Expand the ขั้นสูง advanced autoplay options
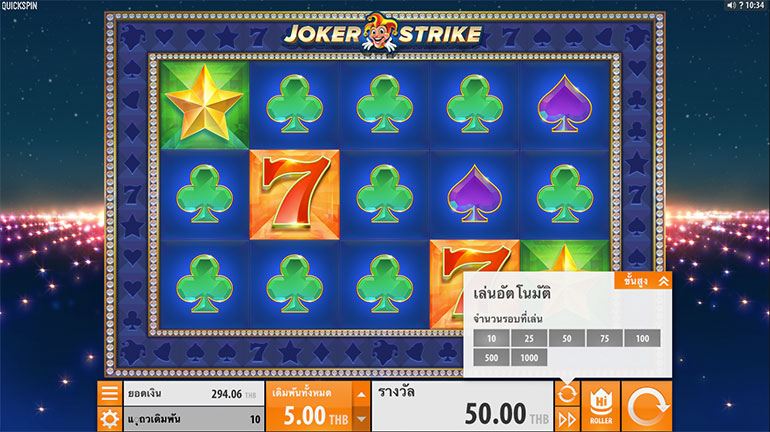The height and width of the screenshot is (432, 770). point(643,281)
